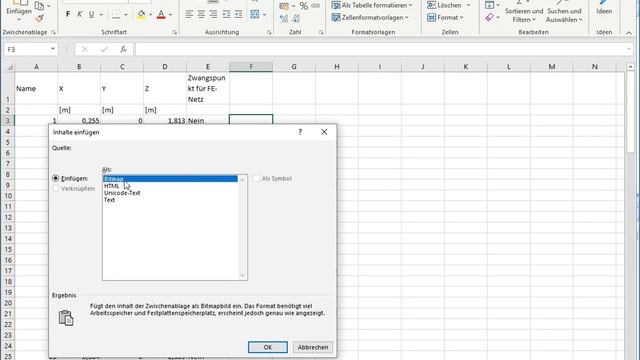
Task: Select column G header
Action: [x=294, y=67]
